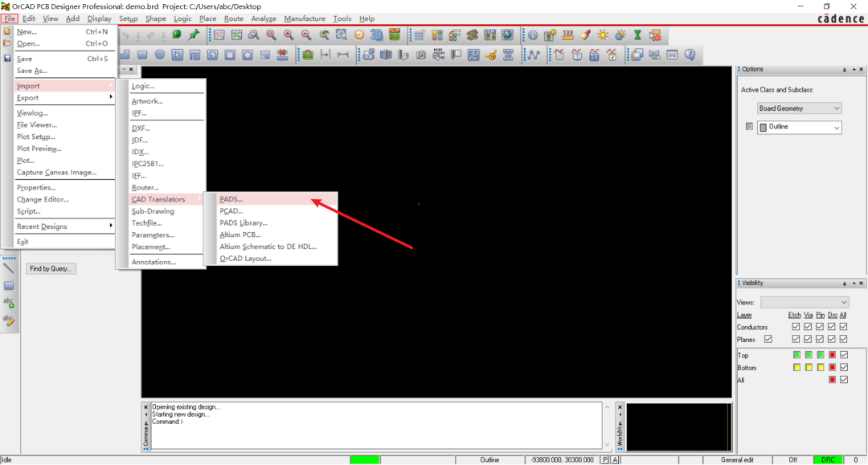Click the green pushpin fix icon
Screen dimensions: 868x465
tap(194, 35)
